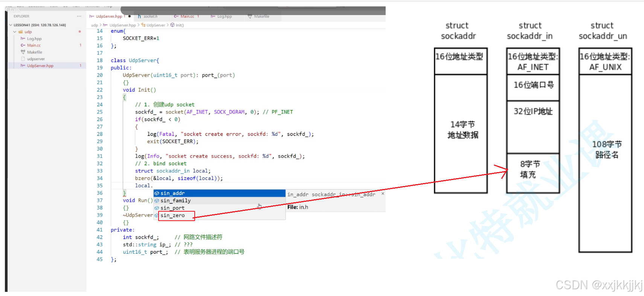
Task: Click the field icon beside sin_addr
Action: (157, 193)
